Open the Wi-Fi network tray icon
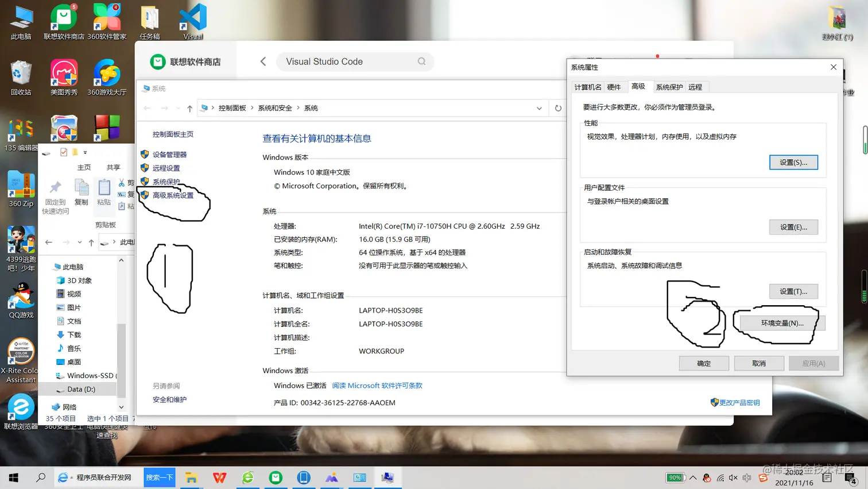This screenshot has height=489, width=868. (720, 478)
